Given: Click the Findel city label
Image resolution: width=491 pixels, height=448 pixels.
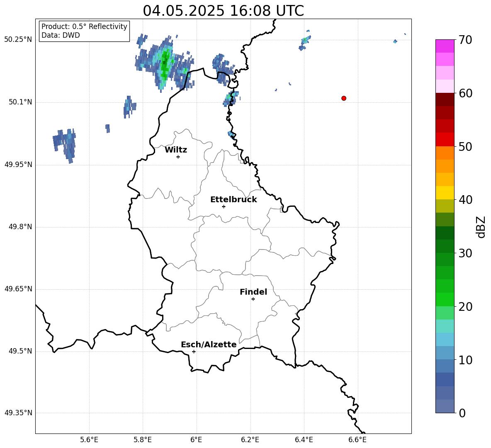Looking at the screenshot, I should click(x=253, y=292).
